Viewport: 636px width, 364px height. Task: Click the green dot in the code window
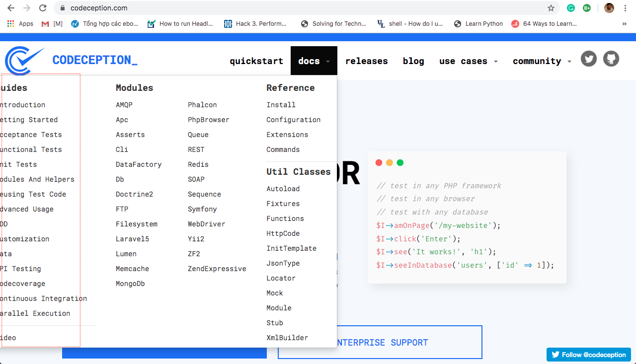coord(400,162)
